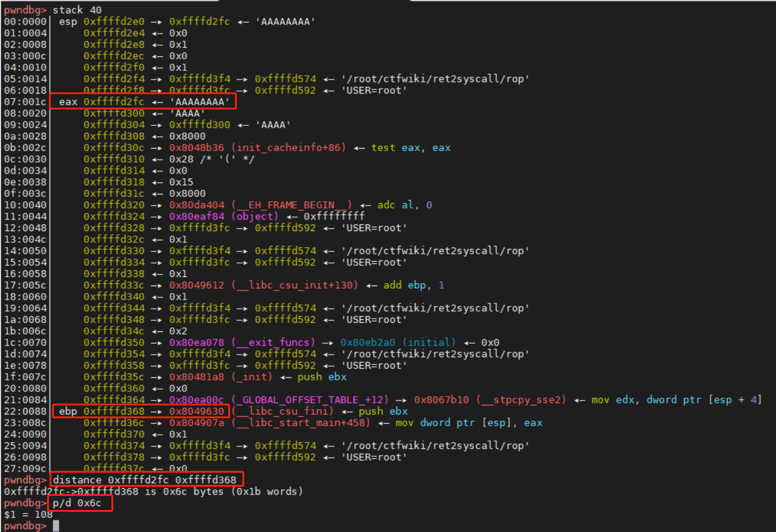Select the 'test eax, eax' instruction
Image resolution: width=776 pixels, height=532 pixels.
coord(411,147)
